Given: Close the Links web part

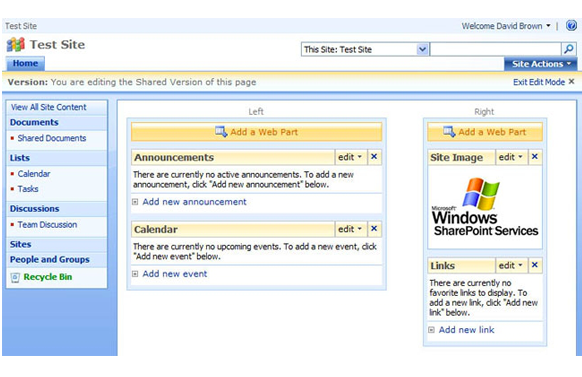Looking at the screenshot, I should [x=535, y=265].
